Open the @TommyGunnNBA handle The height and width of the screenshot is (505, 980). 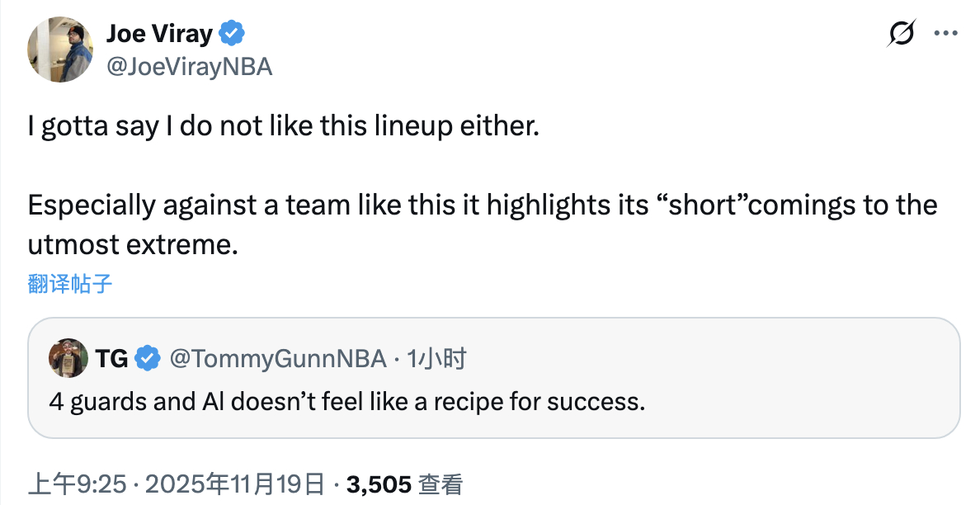coord(277,358)
